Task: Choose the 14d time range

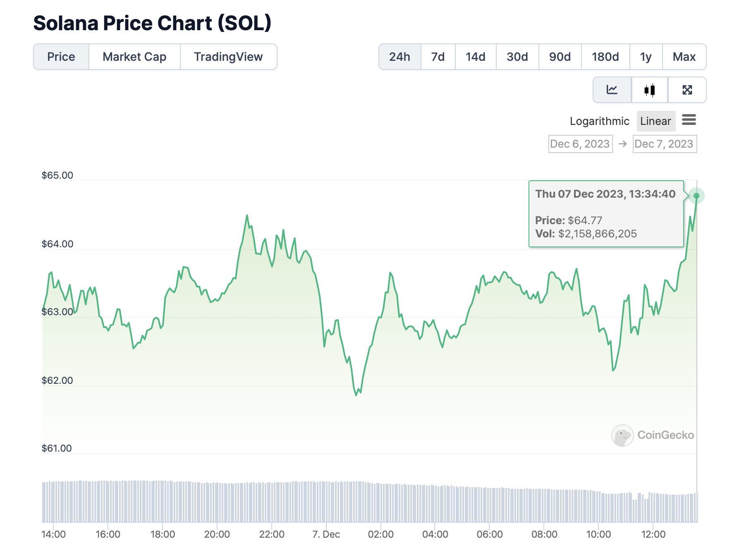Action: tap(476, 57)
